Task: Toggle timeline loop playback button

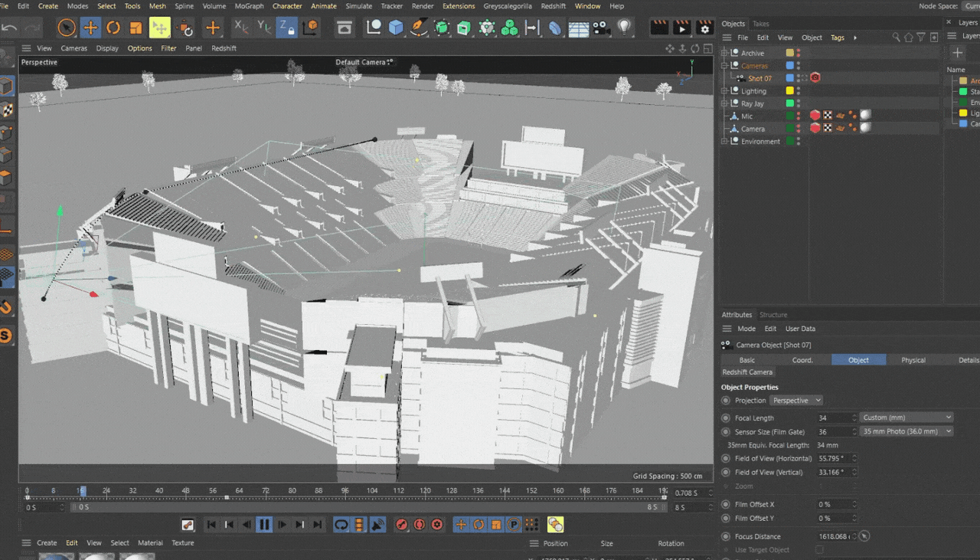Action: 341,525
